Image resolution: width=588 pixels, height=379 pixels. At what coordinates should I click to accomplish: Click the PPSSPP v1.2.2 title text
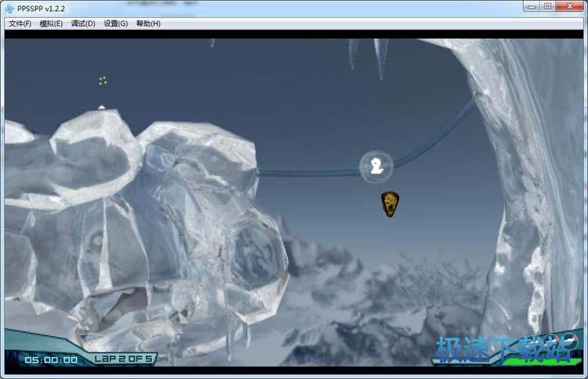[x=41, y=9]
